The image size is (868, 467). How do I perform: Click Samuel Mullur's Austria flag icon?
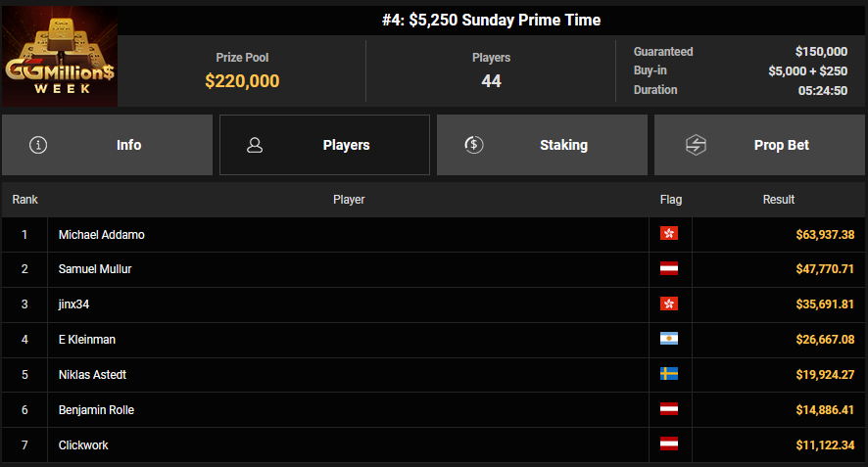(669, 269)
